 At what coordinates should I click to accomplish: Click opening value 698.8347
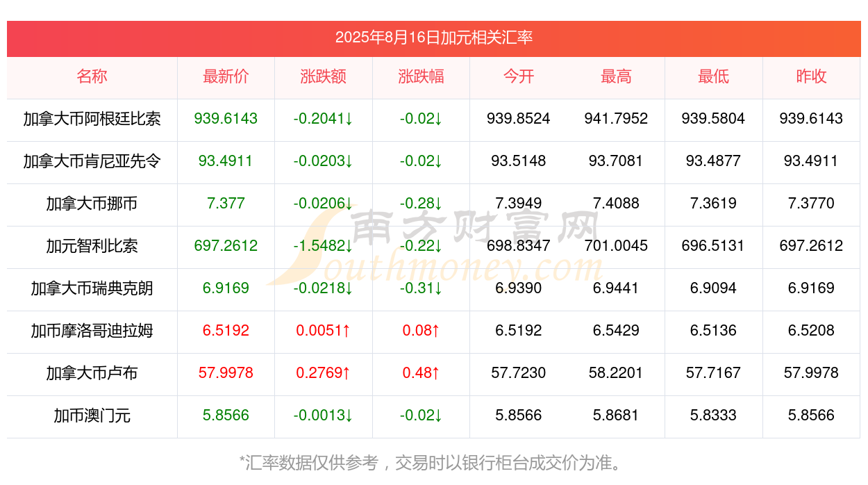coord(519,246)
